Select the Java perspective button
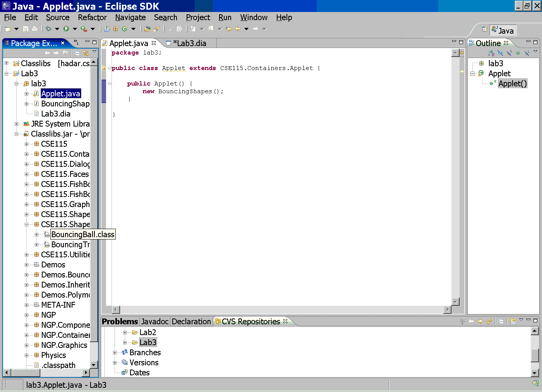This screenshot has height=392, width=542. point(503,30)
